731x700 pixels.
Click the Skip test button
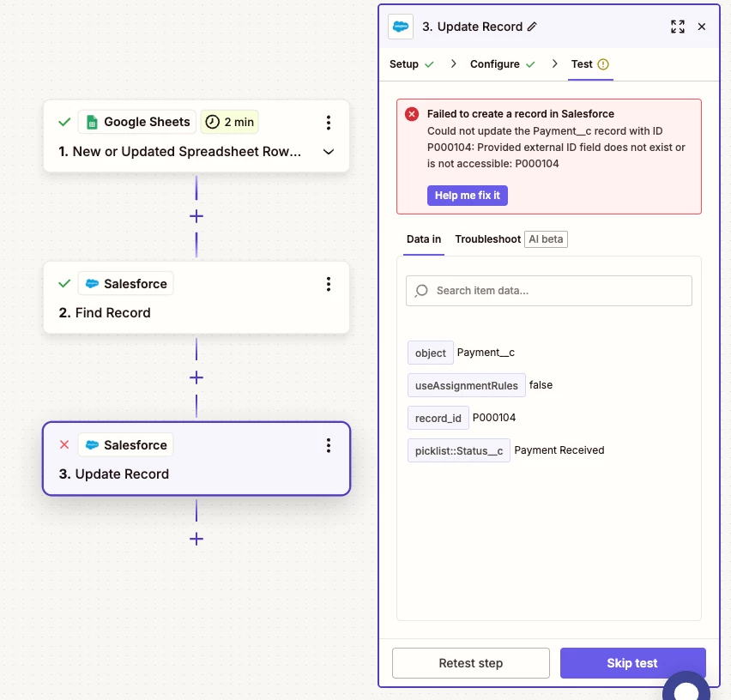(x=632, y=663)
